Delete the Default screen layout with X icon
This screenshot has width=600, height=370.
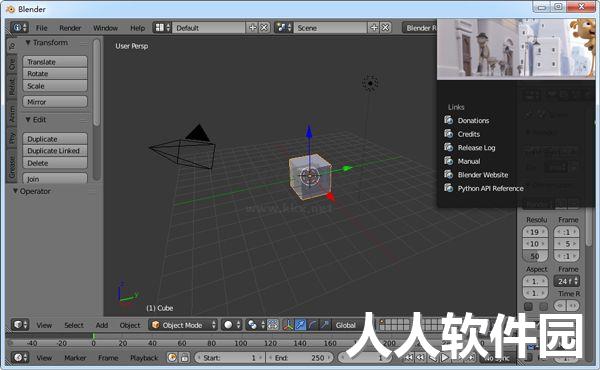coord(264,28)
